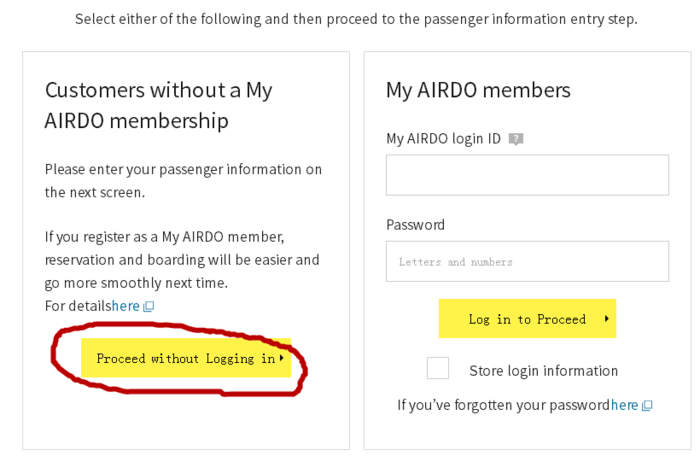Follow the 'here' link for forgotten password
Screen dimensions: 700x456
624,405
